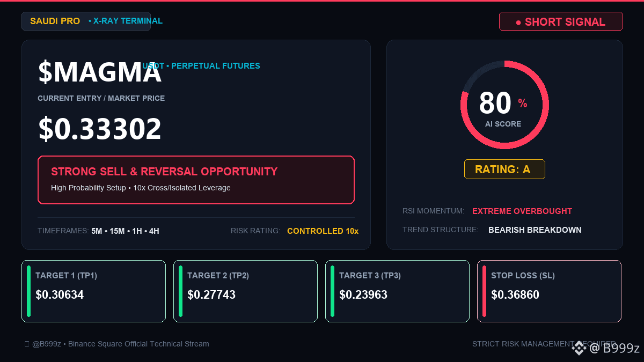
Task: Click the TREND STRUCTURE label
Action: (x=441, y=230)
